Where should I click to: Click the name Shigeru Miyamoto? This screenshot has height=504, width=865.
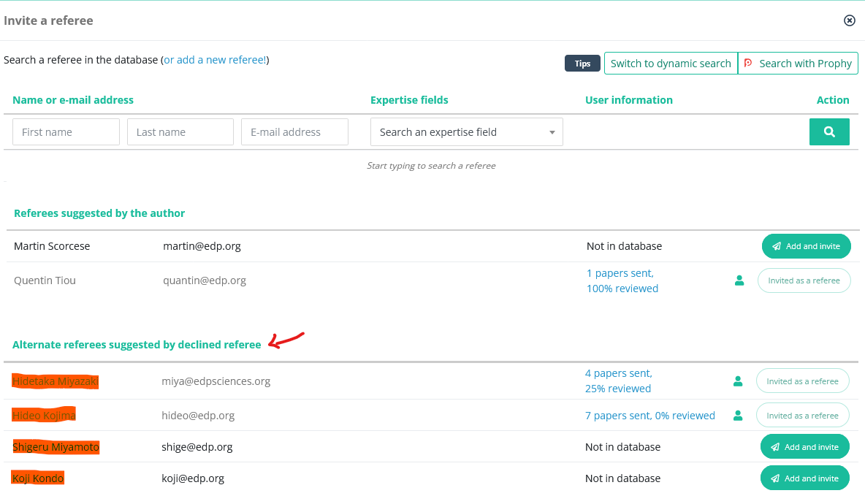point(56,446)
